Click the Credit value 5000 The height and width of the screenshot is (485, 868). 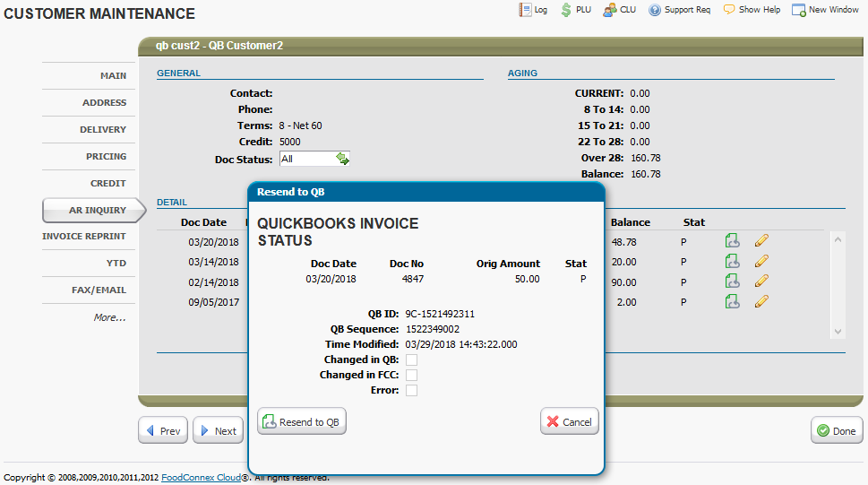click(x=290, y=142)
